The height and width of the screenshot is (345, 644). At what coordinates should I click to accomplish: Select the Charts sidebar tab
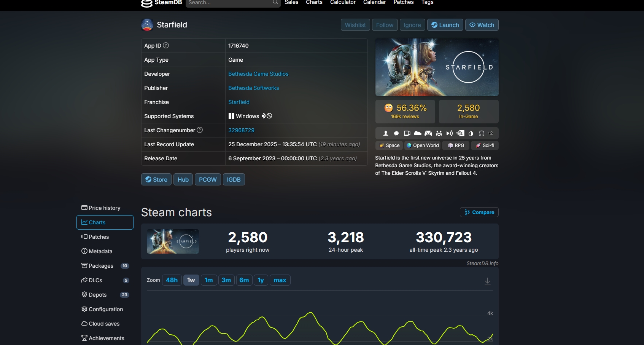105,222
